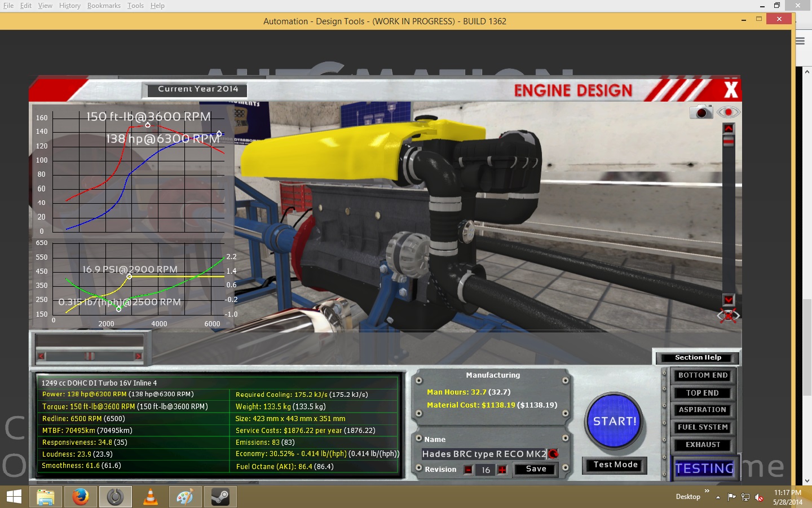Click the engine name input field

(x=484, y=454)
